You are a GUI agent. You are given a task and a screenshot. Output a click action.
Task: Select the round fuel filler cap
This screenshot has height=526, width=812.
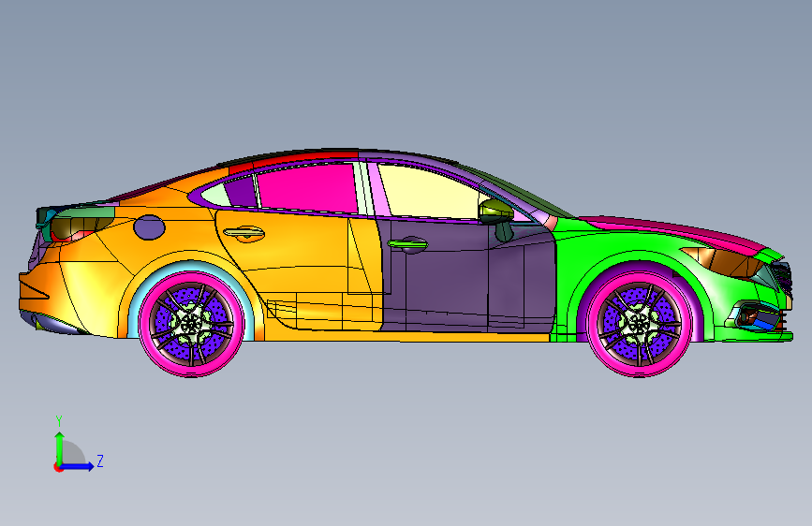pos(149,227)
